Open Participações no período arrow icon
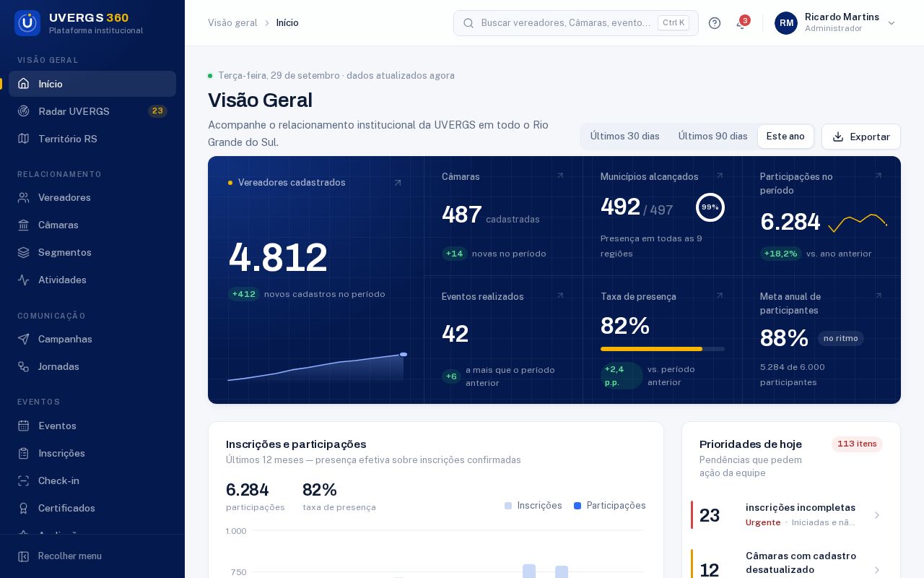This screenshot has width=924, height=578. coord(879,176)
